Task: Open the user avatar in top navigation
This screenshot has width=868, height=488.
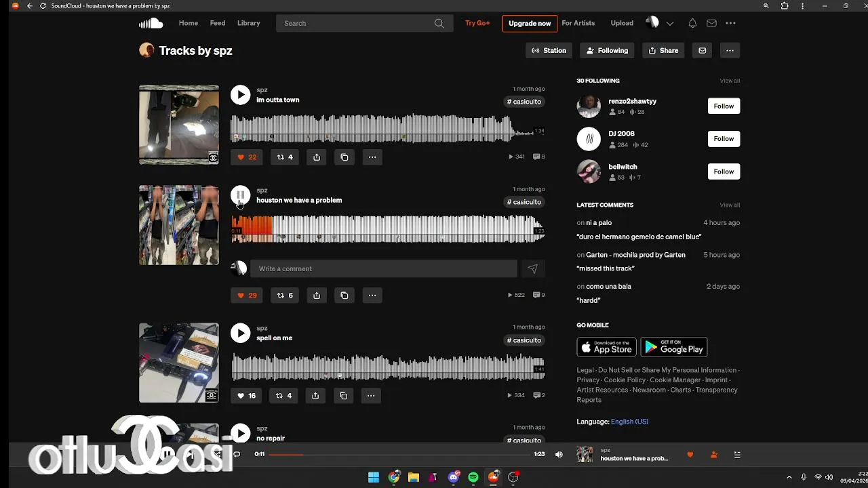Action: pos(652,22)
